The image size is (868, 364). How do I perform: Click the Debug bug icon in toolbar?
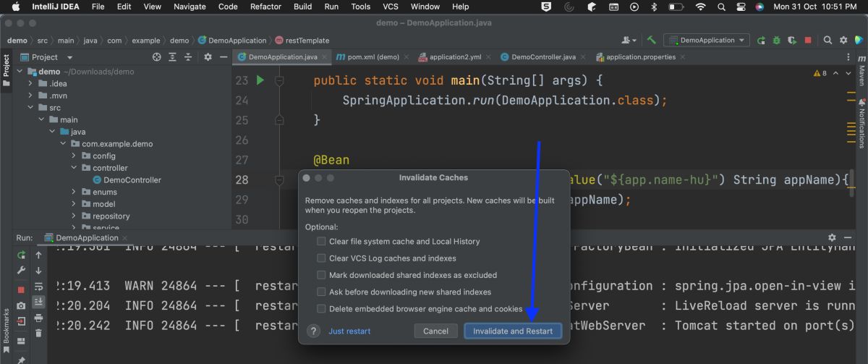[776, 41]
